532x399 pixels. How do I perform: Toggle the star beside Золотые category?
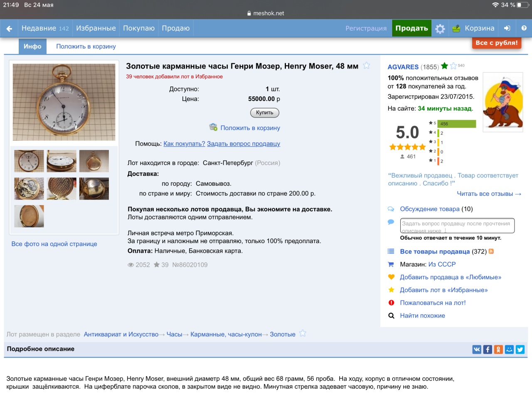tap(303, 334)
